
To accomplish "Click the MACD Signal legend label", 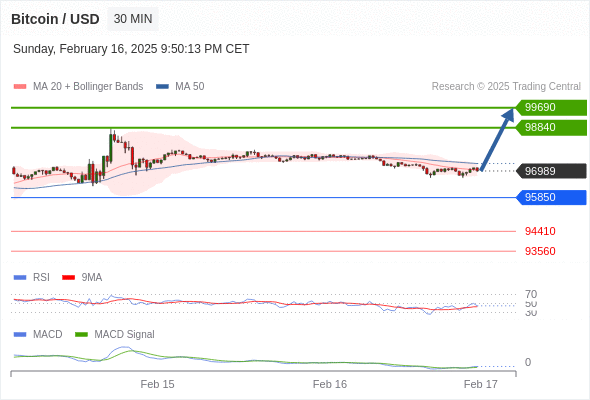I will 124,335.
